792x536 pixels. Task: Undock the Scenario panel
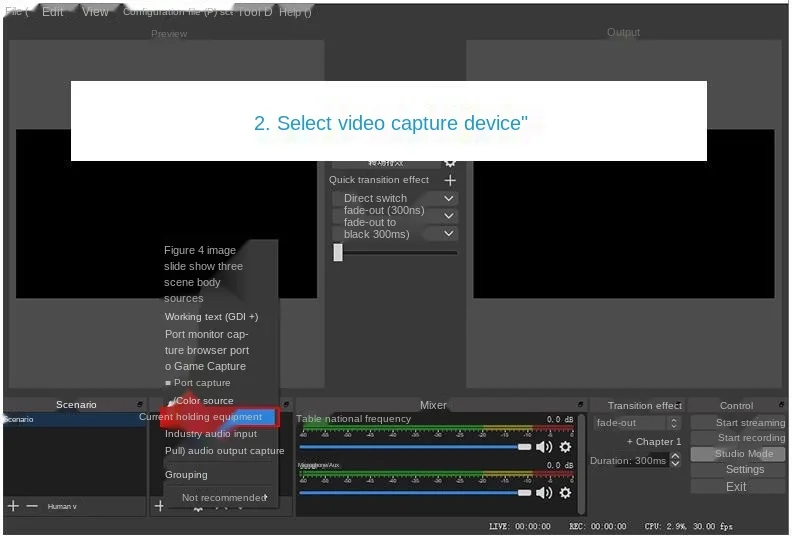coord(139,405)
